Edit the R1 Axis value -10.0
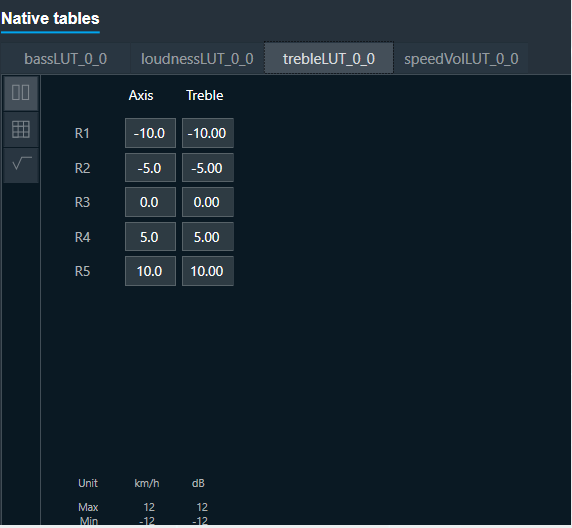 click(x=150, y=133)
